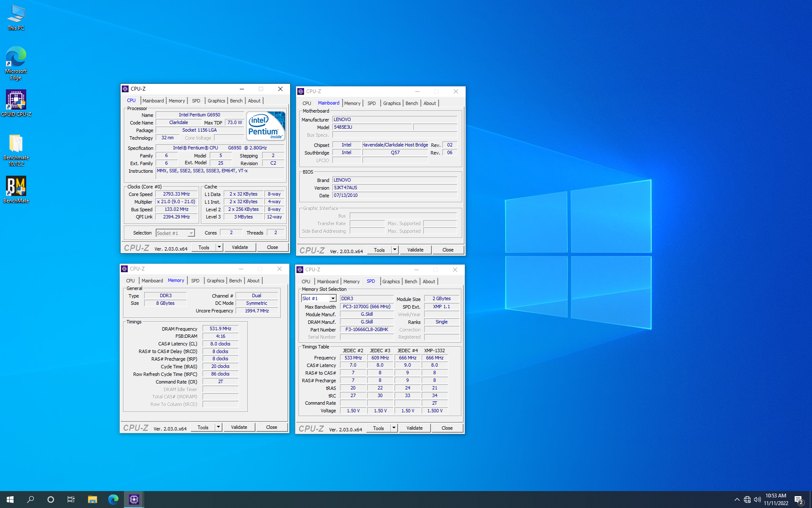
Task: Select About tab in Memory window
Action: click(x=253, y=281)
